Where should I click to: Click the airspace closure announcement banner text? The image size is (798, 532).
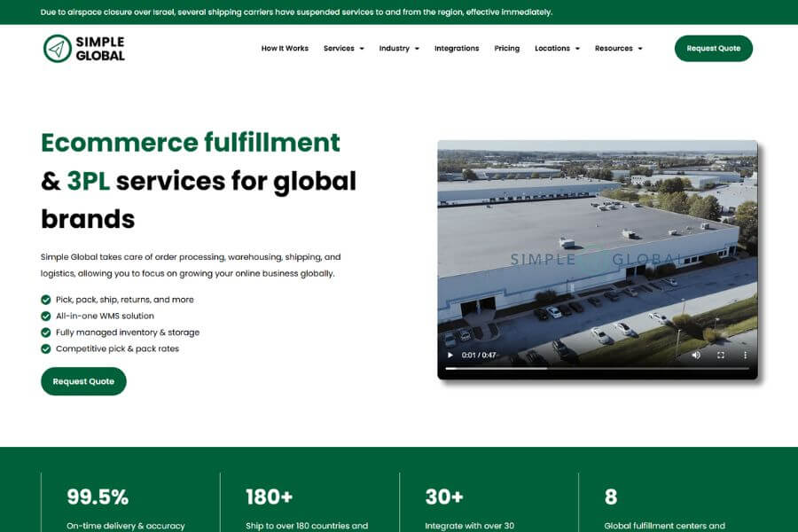point(296,12)
